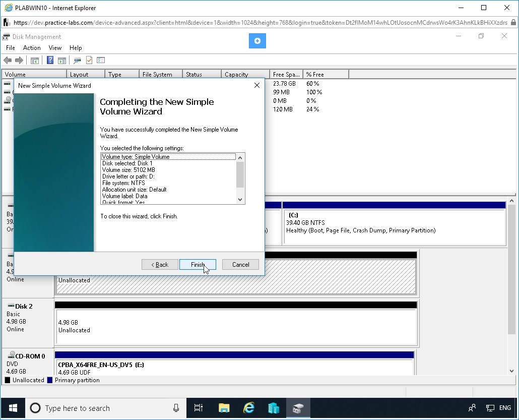Click the disk pane scroll-up arrow
Image resolution: width=519 pixels, height=420 pixels.
pyautogui.click(x=512, y=201)
